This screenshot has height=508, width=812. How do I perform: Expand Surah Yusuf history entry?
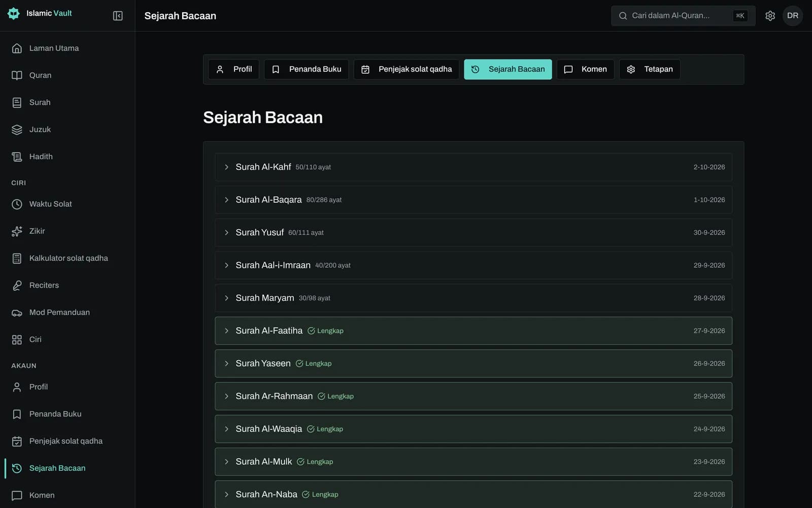473,233
